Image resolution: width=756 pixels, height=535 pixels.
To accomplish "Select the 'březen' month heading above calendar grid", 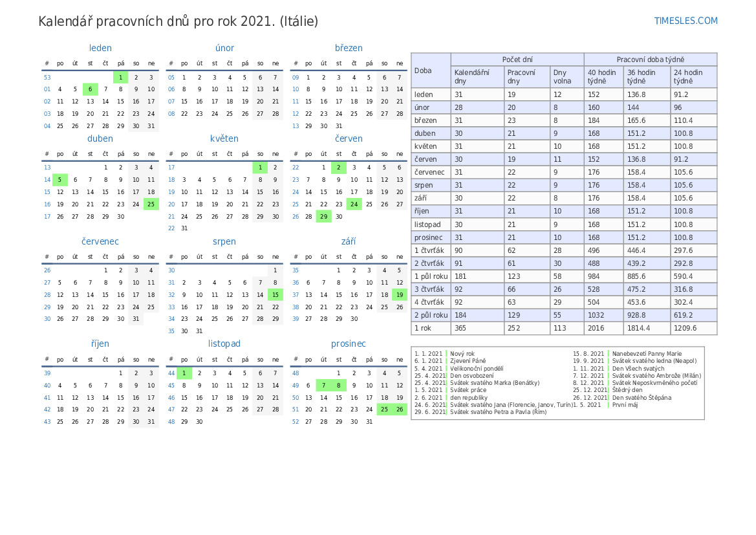I will point(349,49).
